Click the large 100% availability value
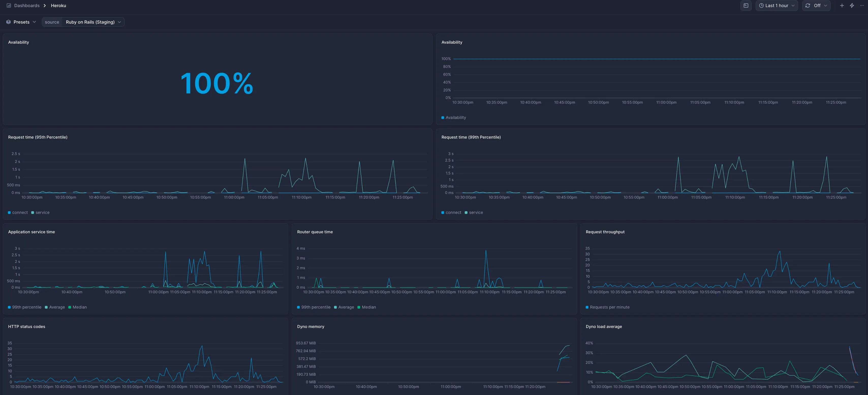Screen dimensions: 868x395 pyautogui.click(x=217, y=84)
